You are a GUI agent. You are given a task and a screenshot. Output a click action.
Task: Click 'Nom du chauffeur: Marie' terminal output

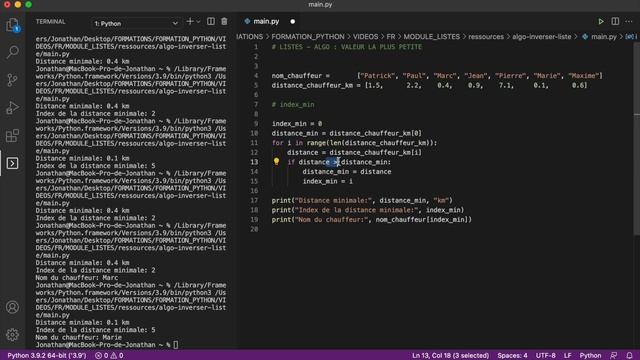(x=78, y=338)
